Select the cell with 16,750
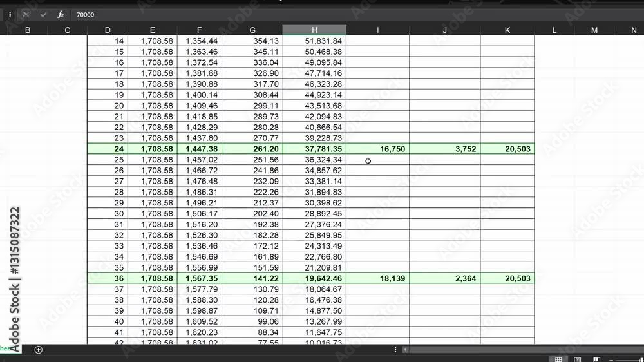 tap(378, 149)
